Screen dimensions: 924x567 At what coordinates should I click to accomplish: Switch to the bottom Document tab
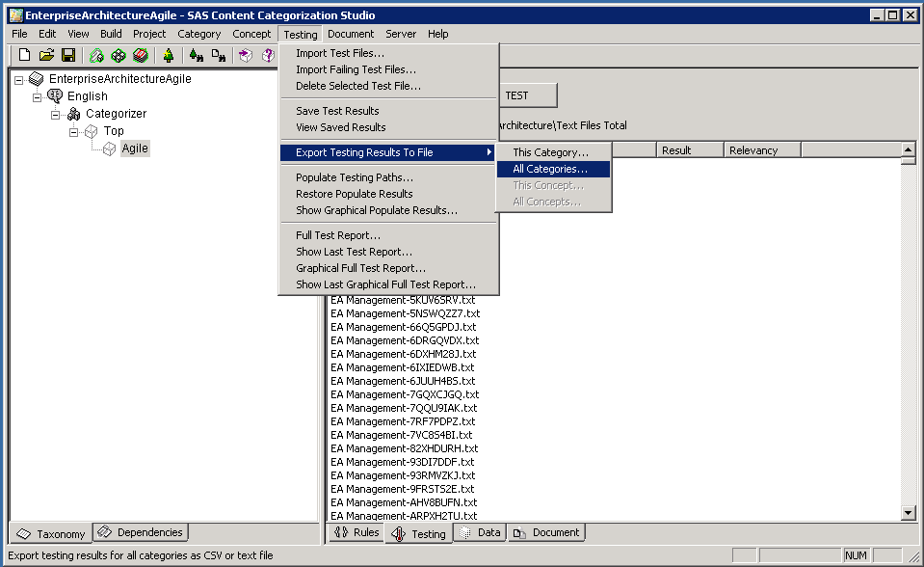pyautogui.click(x=545, y=532)
